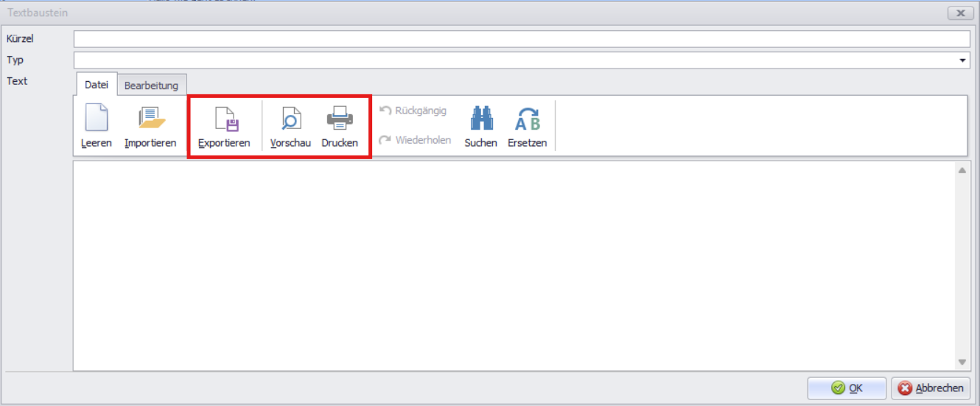This screenshot has height=406, width=980.
Task: Click the Rückgängig undo item
Action: (413, 111)
